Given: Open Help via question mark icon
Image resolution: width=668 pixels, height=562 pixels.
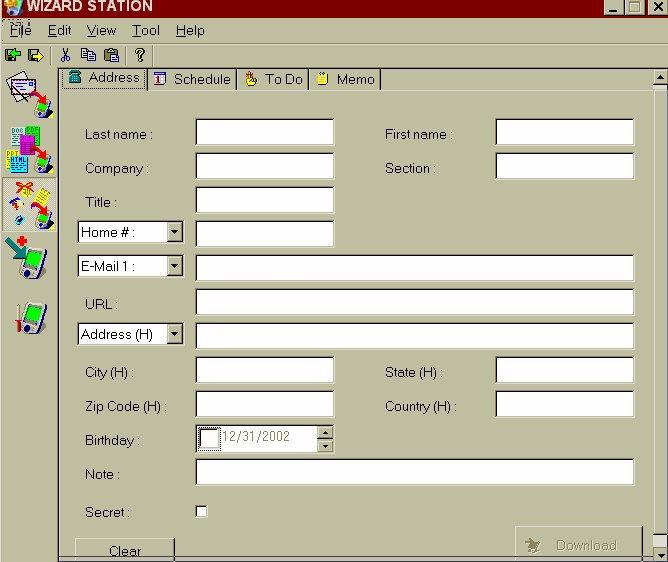Looking at the screenshot, I should [x=140, y=56].
